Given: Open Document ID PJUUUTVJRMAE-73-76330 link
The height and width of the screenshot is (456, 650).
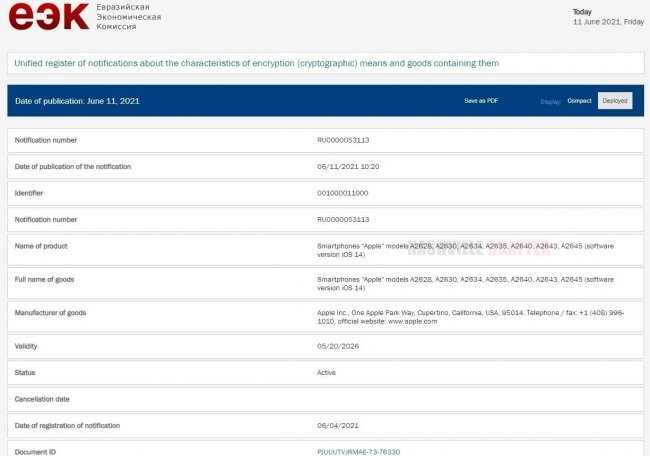Looking at the screenshot, I should pos(359,452).
